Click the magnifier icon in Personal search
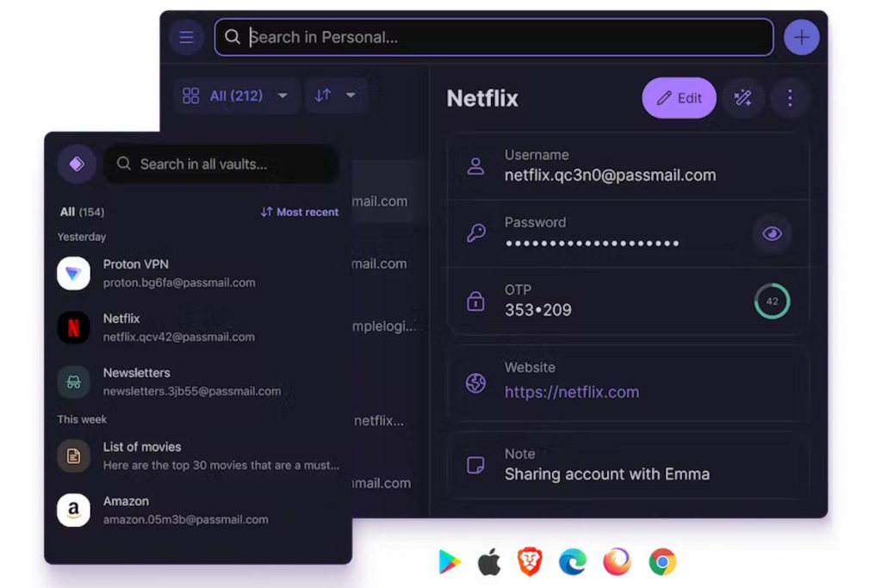The height and width of the screenshot is (588, 882). click(x=233, y=37)
